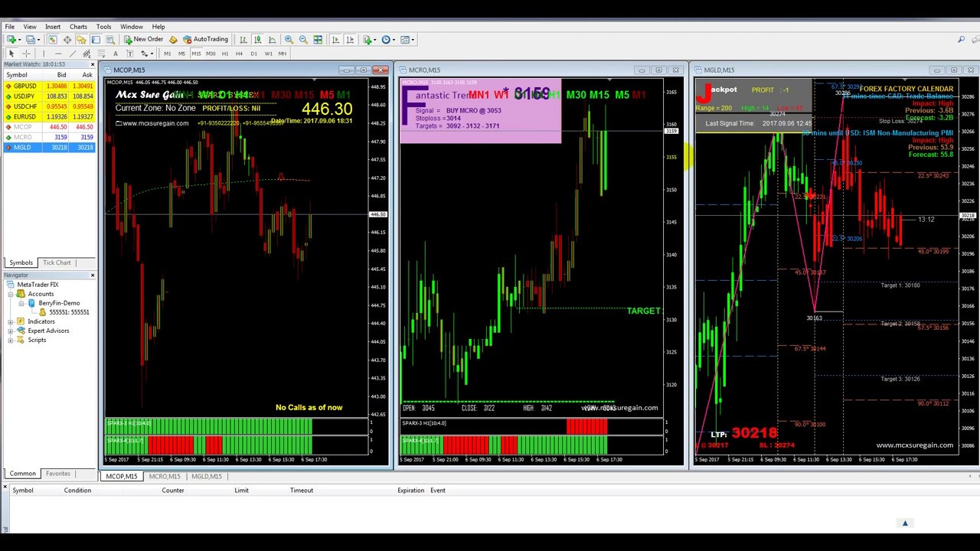Image resolution: width=980 pixels, height=551 pixels.
Task: Tile chart windows icon
Action: click(318, 39)
